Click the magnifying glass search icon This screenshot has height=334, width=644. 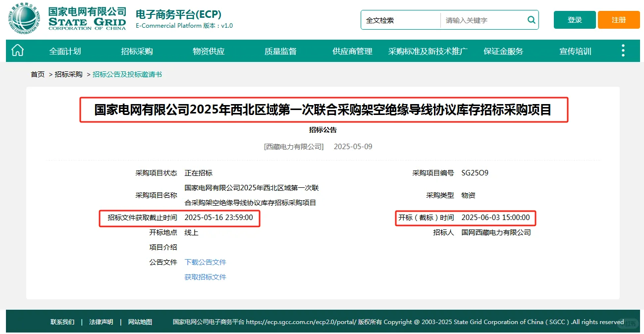(x=531, y=20)
